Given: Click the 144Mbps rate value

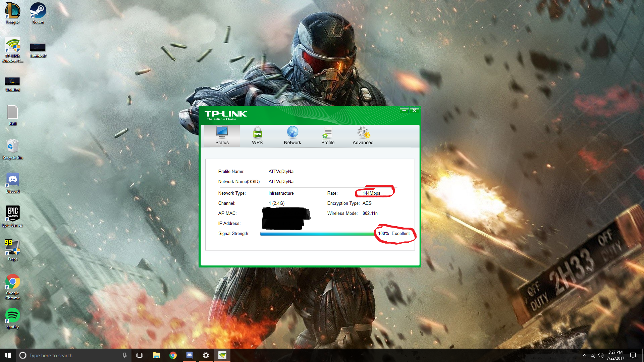Looking at the screenshot, I should click(371, 193).
